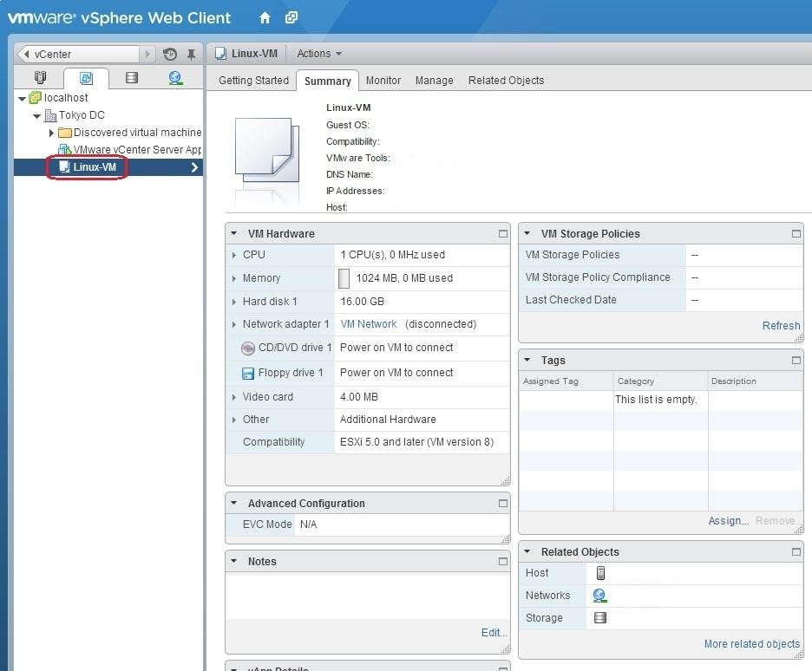Open the navigation history icon
The height and width of the screenshot is (671, 812).
click(x=170, y=54)
